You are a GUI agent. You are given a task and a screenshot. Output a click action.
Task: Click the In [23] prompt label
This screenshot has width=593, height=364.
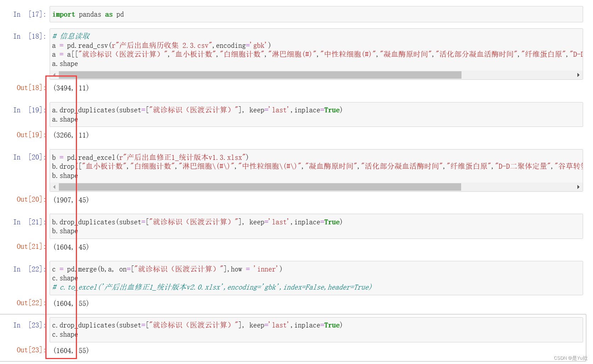(30, 325)
